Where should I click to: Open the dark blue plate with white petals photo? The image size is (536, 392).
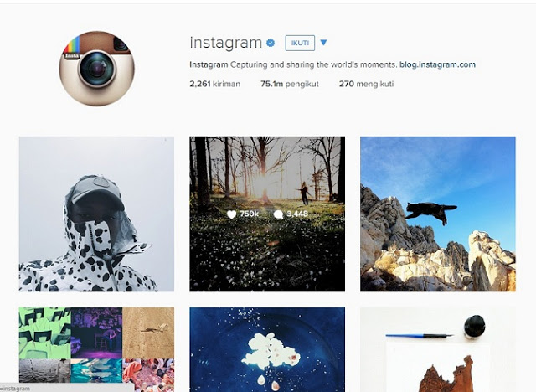(x=267, y=349)
